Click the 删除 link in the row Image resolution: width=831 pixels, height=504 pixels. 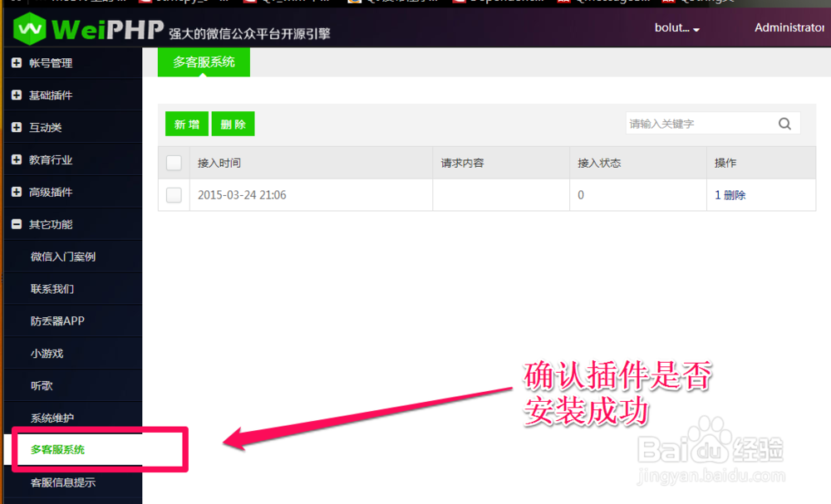[x=735, y=195]
